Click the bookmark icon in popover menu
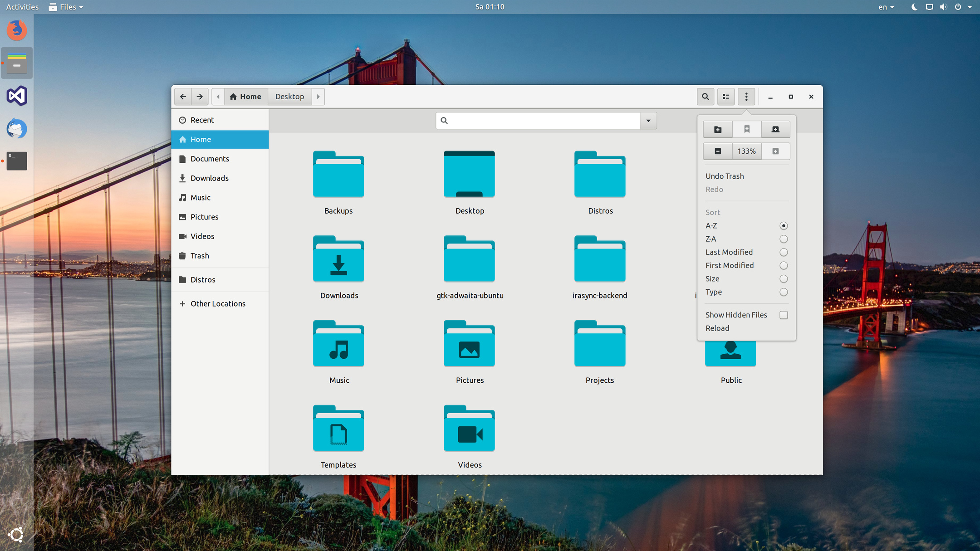 point(746,130)
